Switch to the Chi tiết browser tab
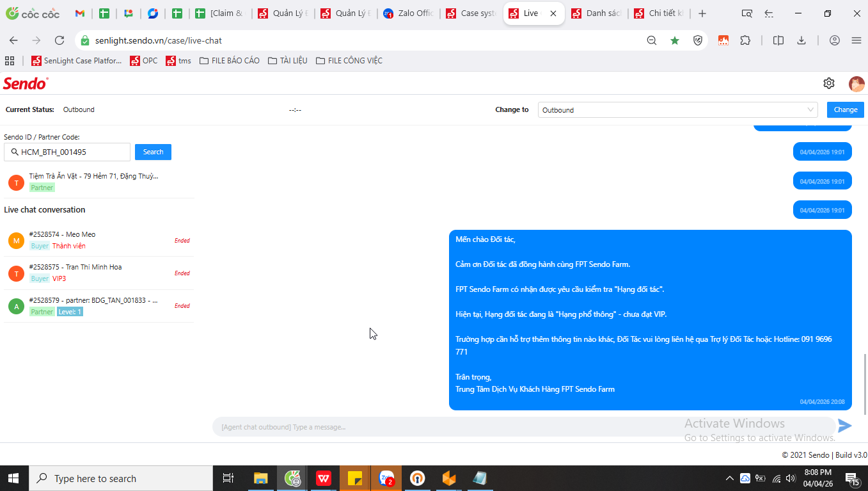 659,13
